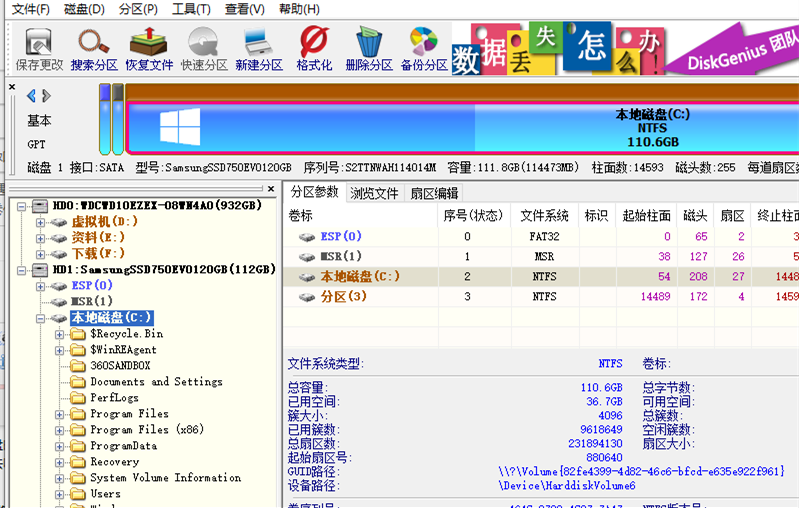This screenshot has width=799, height=508.
Task: Go to previous disk with left arrow
Action: (32, 96)
